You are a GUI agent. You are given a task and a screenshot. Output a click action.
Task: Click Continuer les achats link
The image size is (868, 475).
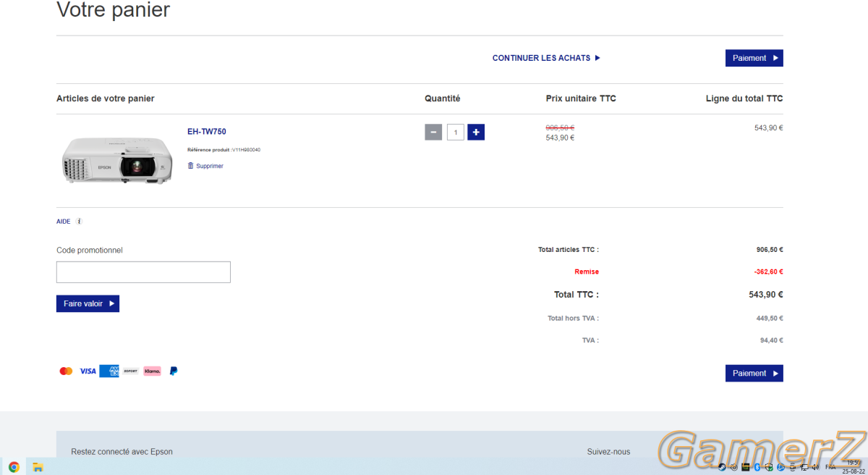point(546,58)
